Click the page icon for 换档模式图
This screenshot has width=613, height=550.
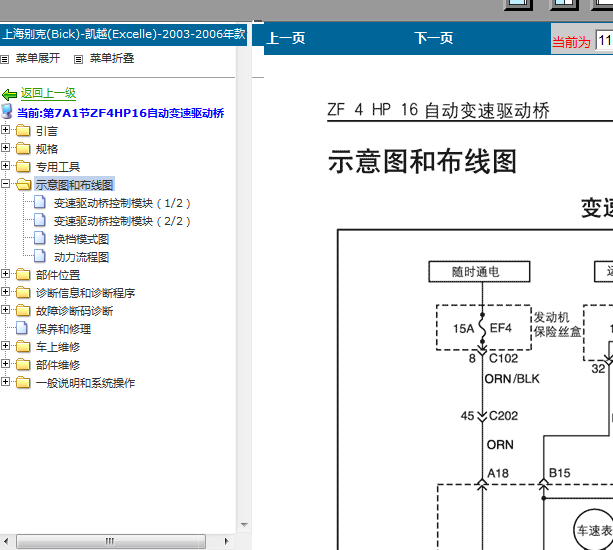coord(39,238)
